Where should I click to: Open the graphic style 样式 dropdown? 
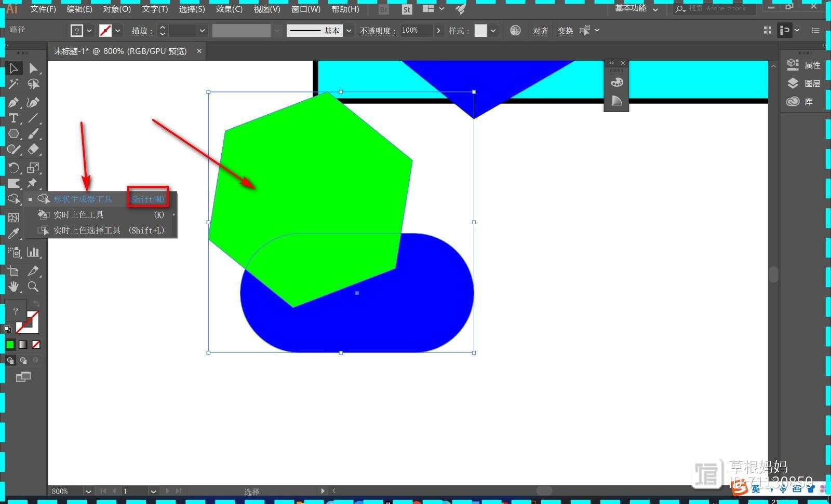coord(493,31)
